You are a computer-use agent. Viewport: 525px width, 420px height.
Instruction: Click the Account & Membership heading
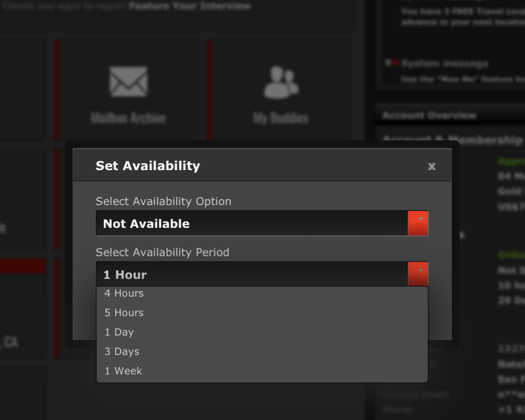[452, 139]
